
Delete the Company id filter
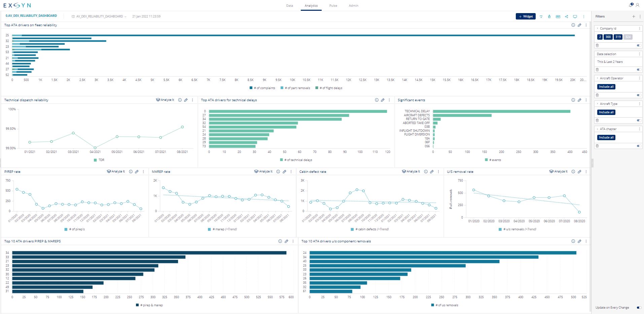pyautogui.click(x=597, y=45)
